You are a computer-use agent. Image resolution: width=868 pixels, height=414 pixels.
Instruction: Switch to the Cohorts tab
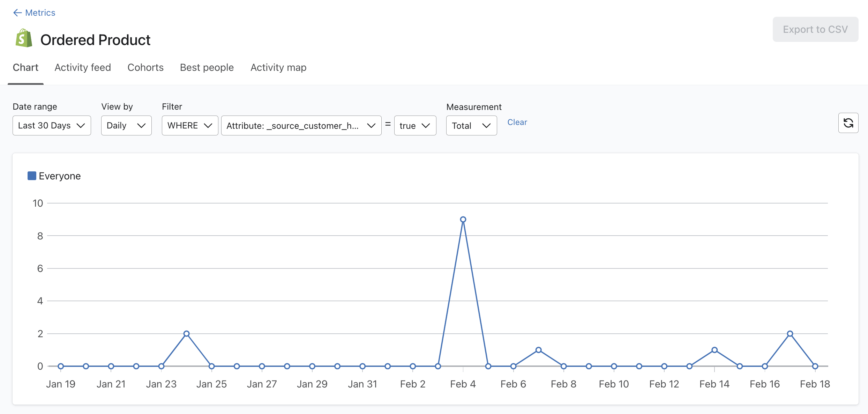click(x=145, y=68)
